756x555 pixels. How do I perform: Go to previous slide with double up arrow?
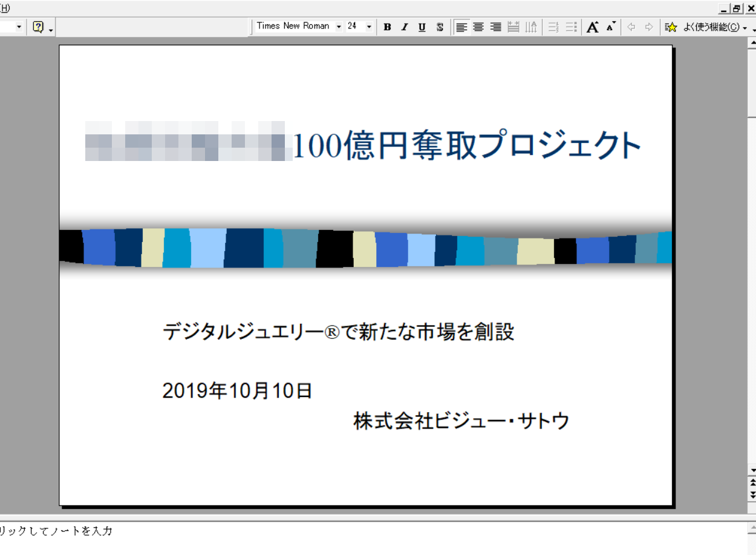[x=752, y=482]
